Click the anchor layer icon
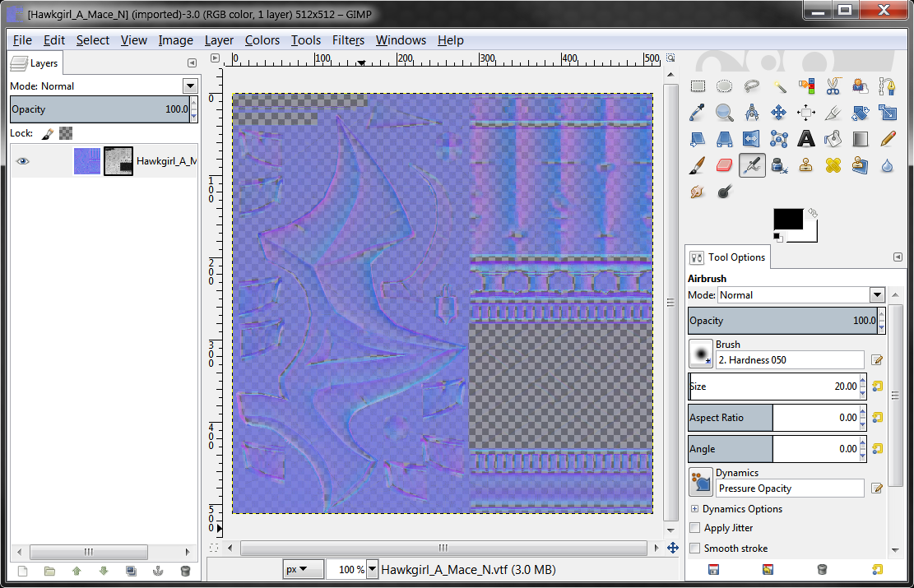This screenshot has height=588, width=914. click(158, 571)
